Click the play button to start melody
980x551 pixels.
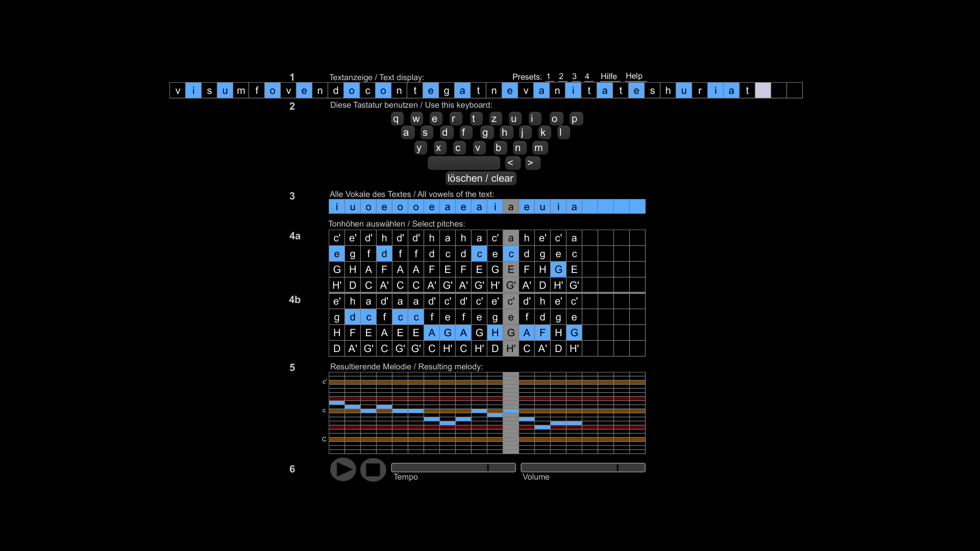(342, 469)
